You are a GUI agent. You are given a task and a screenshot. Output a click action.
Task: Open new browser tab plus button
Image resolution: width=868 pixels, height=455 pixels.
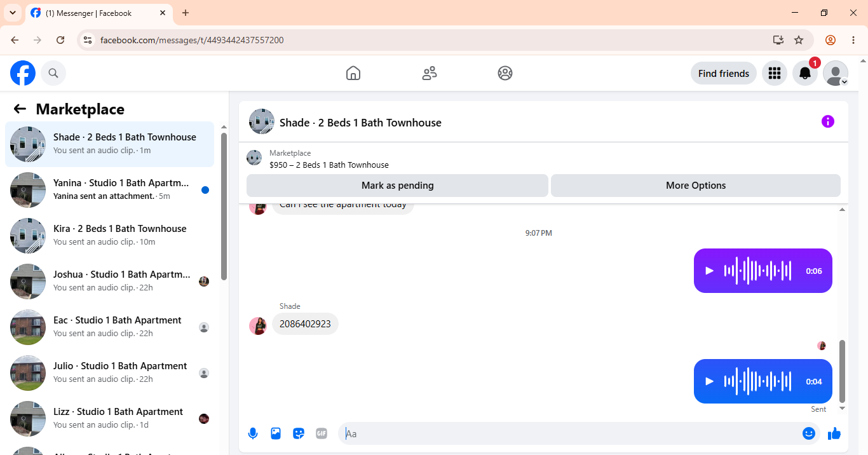click(186, 13)
